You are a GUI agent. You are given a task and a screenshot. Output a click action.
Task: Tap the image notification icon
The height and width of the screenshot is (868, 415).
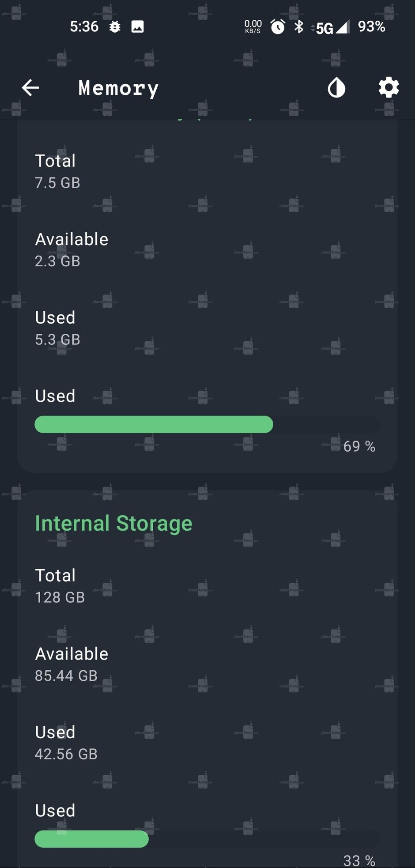tap(138, 27)
